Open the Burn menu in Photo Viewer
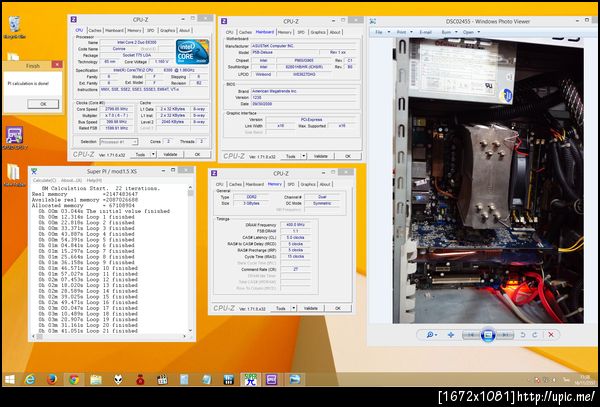 point(448,32)
